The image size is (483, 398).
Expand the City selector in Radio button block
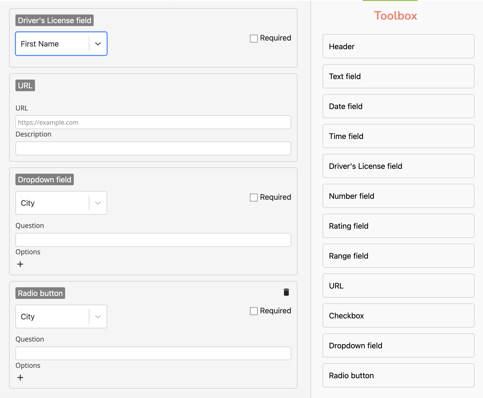(61, 316)
